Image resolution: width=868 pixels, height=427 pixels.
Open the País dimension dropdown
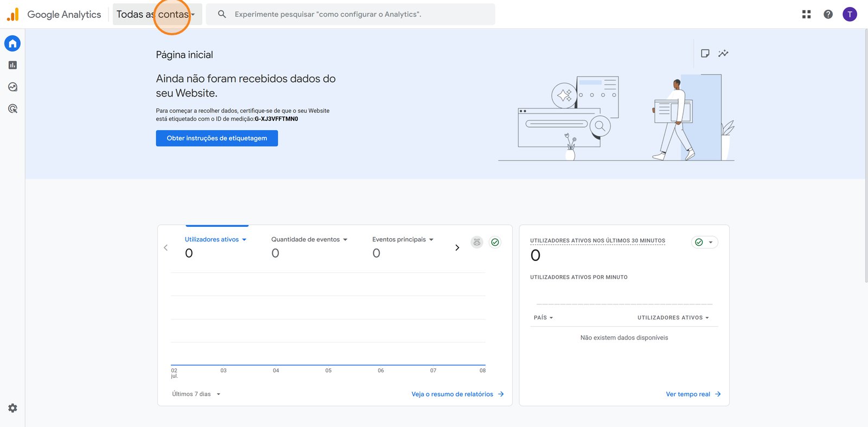tap(543, 317)
